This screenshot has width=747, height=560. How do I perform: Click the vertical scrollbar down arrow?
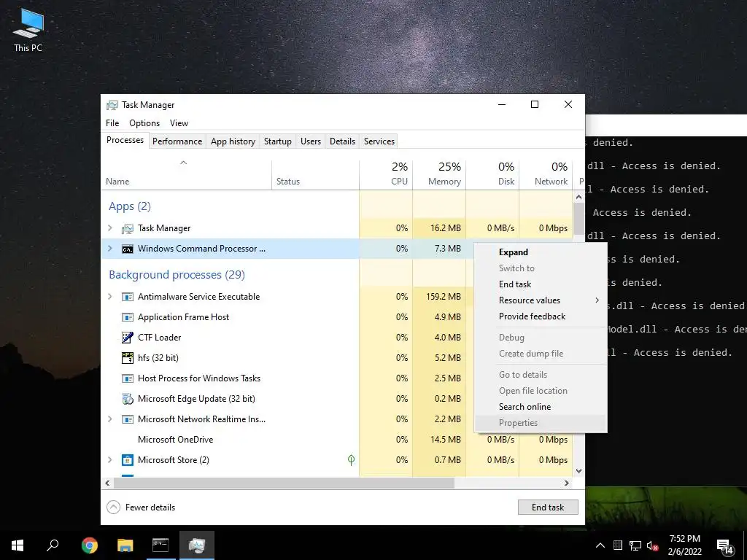[578, 471]
